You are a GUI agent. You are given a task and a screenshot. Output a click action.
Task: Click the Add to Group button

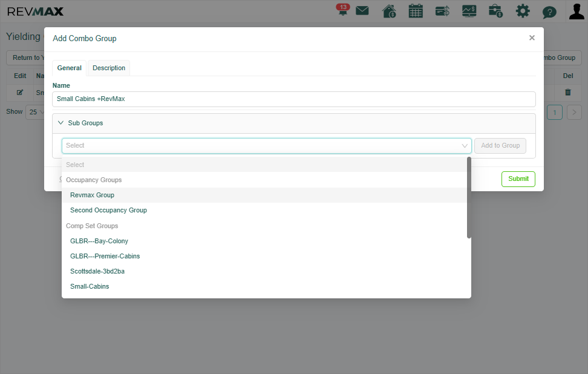500,146
